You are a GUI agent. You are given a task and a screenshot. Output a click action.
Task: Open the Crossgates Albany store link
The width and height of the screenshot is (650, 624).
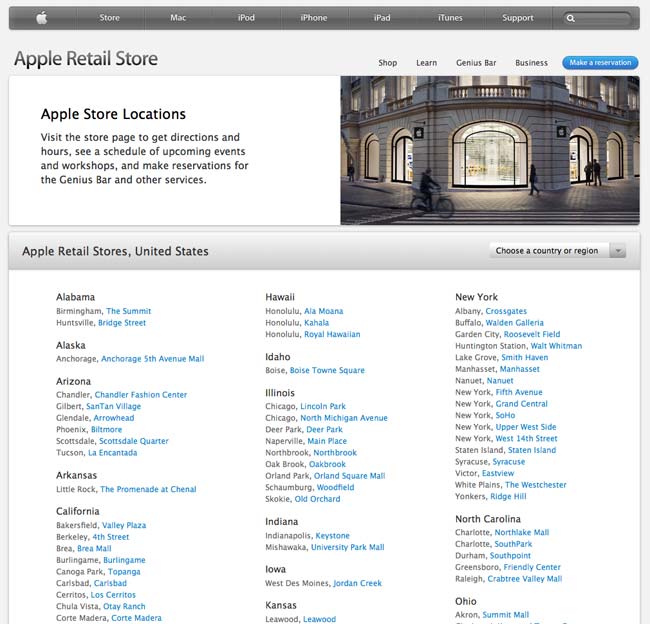[x=506, y=311]
